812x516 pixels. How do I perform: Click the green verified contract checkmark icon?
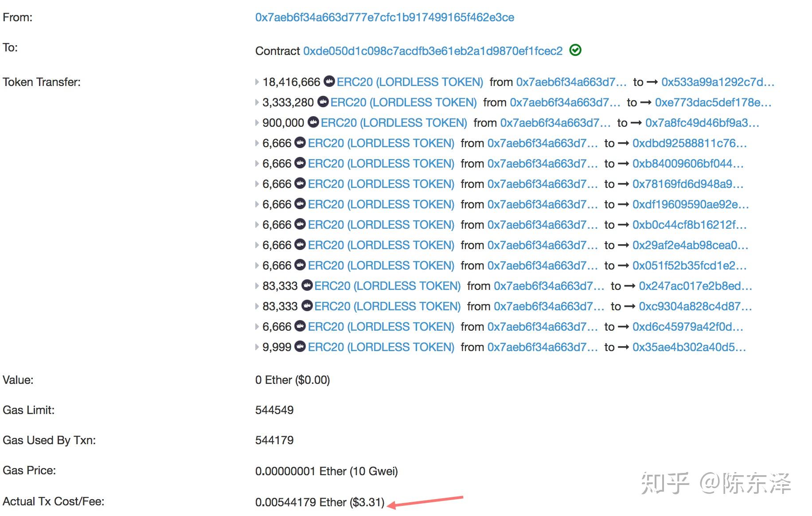[x=575, y=51]
